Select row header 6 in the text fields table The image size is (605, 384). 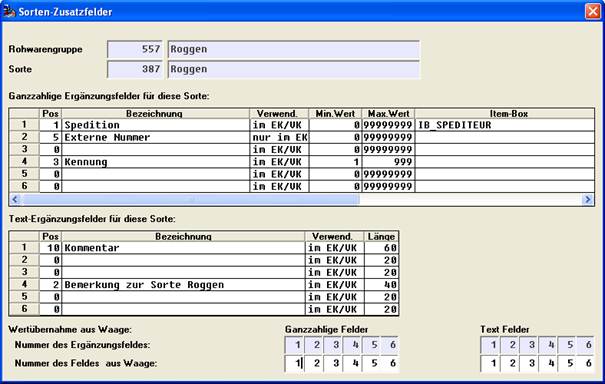click(x=24, y=310)
